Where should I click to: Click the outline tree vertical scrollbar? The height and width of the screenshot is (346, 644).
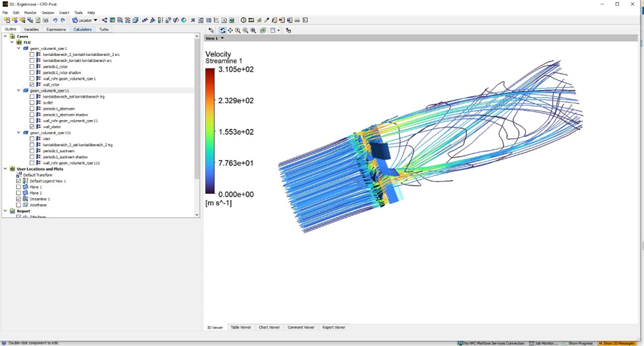click(198, 109)
